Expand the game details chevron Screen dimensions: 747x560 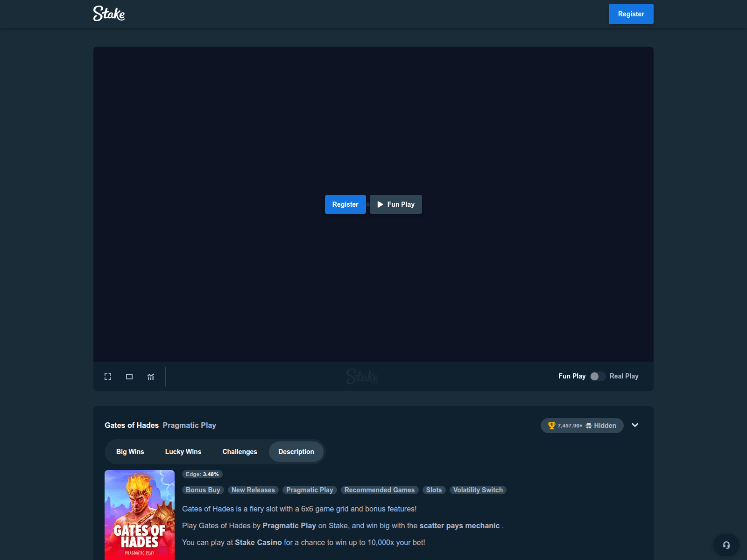(x=635, y=425)
